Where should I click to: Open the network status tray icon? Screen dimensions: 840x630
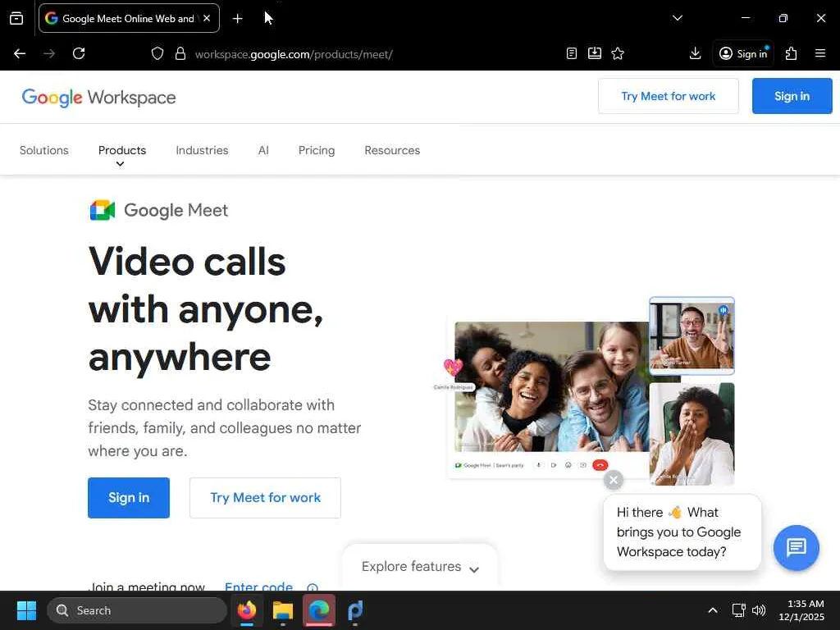pos(739,610)
